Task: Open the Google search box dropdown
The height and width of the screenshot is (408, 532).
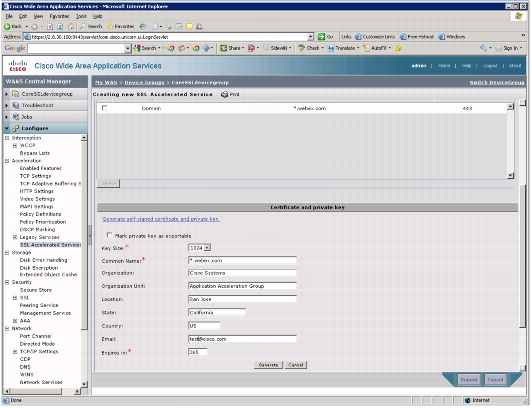Action: tap(128, 48)
